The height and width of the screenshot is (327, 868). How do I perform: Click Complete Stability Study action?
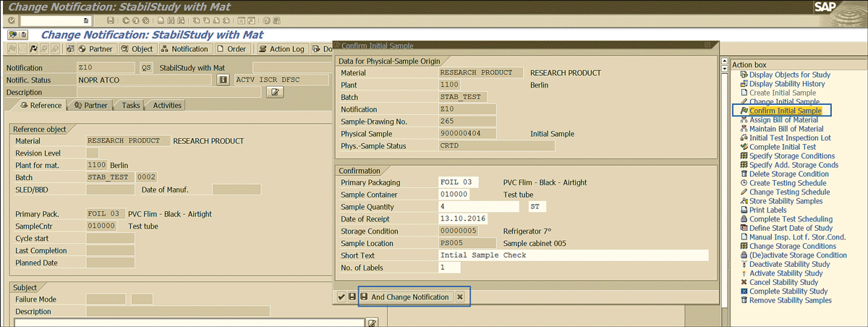pyautogui.click(x=788, y=291)
